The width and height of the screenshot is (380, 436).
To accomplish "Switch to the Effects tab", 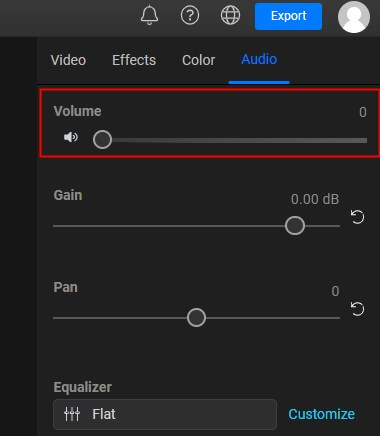I will point(134,60).
